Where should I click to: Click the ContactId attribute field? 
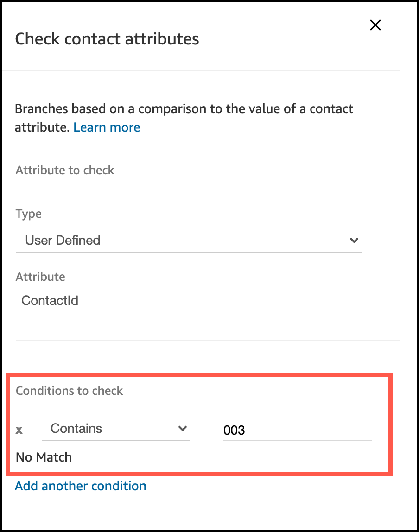coord(188,300)
